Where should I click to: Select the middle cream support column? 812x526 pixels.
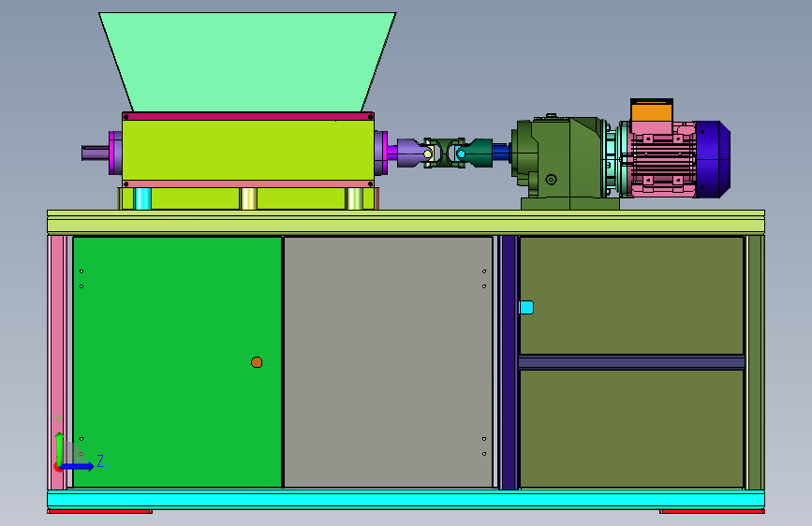click(x=248, y=198)
